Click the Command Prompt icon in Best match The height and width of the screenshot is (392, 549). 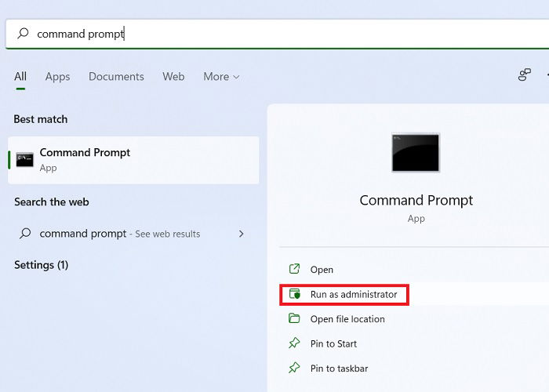coord(24,160)
